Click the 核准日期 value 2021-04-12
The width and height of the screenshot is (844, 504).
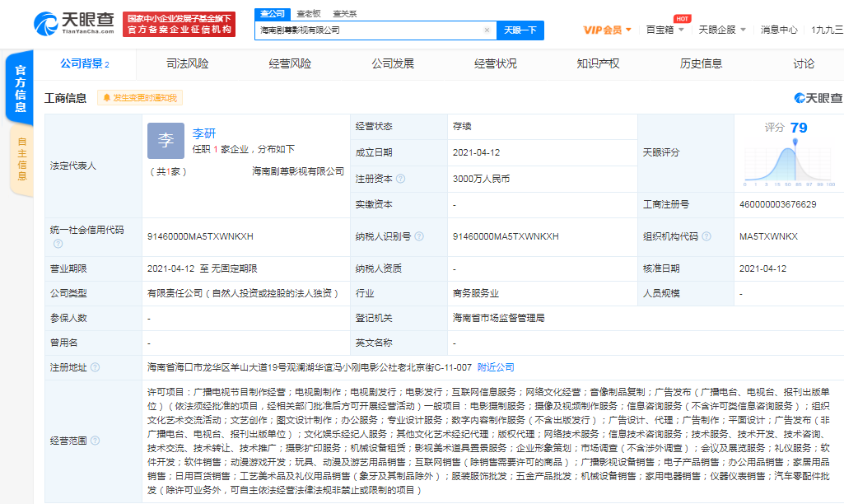click(762, 268)
